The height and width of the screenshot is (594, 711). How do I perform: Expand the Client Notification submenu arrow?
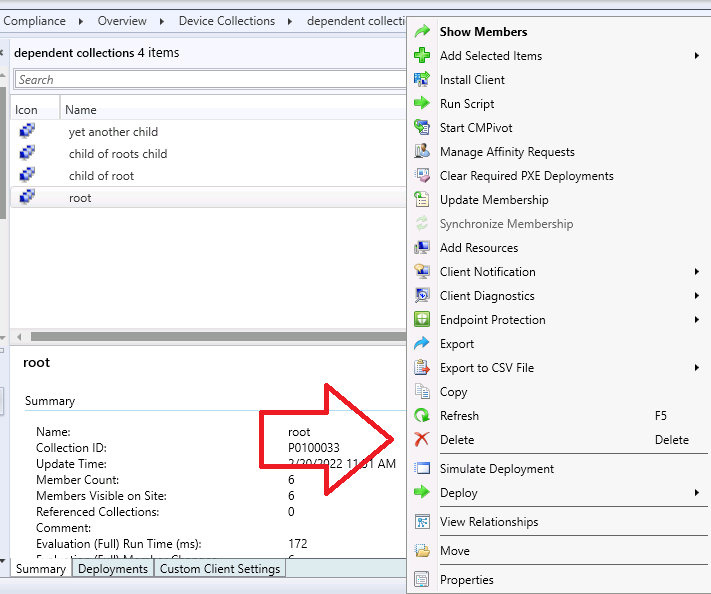pyautogui.click(x=697, y=272)
